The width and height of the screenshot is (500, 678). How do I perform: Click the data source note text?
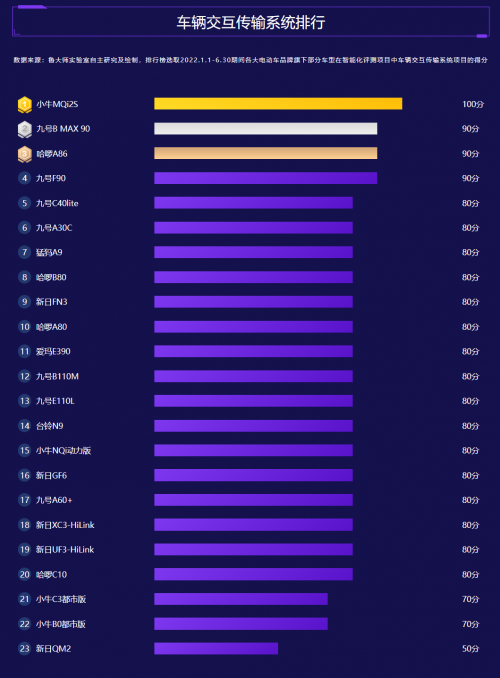[250, 60]
